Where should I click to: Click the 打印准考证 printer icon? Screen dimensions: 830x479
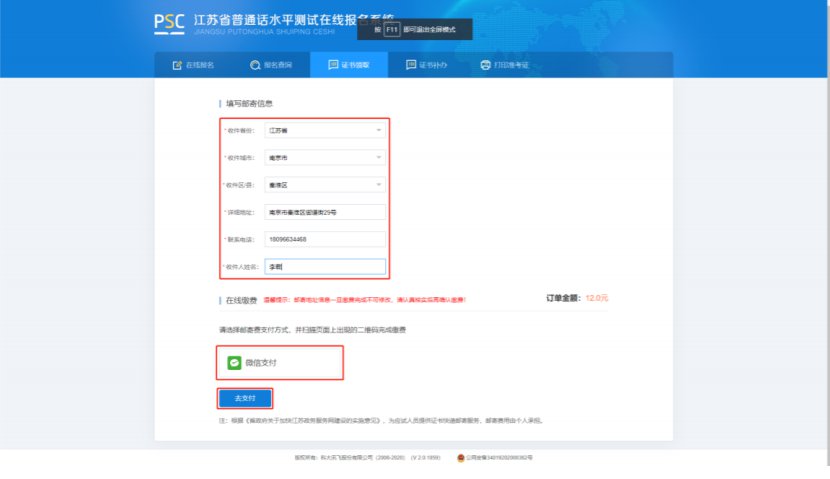(486, 65)
